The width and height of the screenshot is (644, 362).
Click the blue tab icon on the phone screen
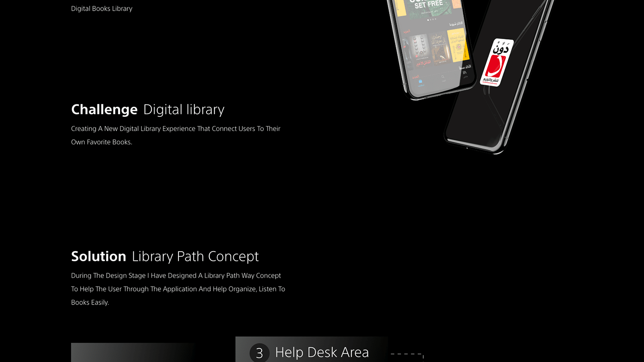point(420,81)
